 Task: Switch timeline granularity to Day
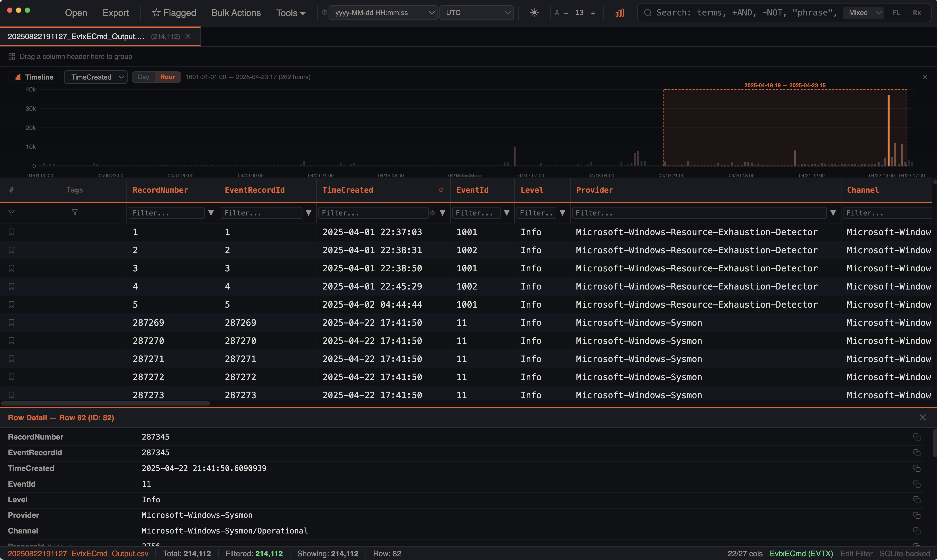point(143,77)
